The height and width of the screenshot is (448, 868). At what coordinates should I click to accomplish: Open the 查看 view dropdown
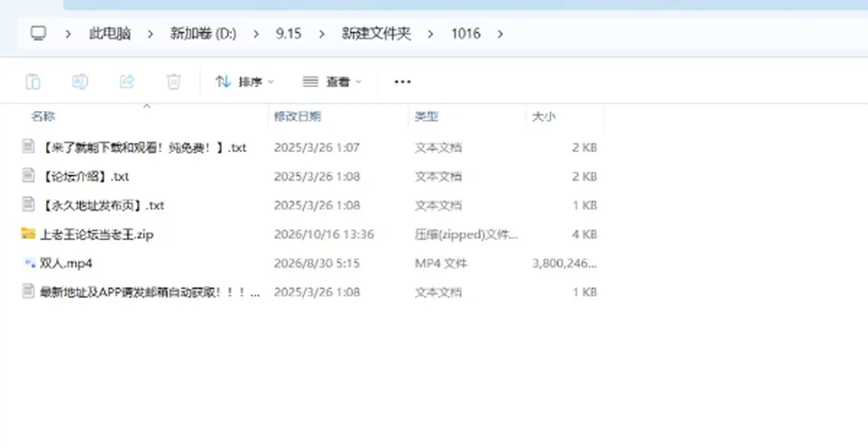click(x=332, y=82)
